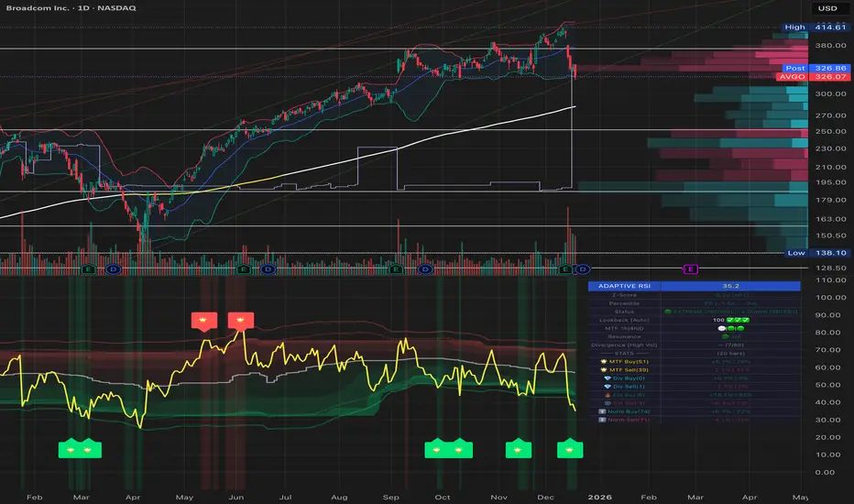854x504 pixels.
Task: Click the Lookback (Auto) row label
Action: point(624,320)
